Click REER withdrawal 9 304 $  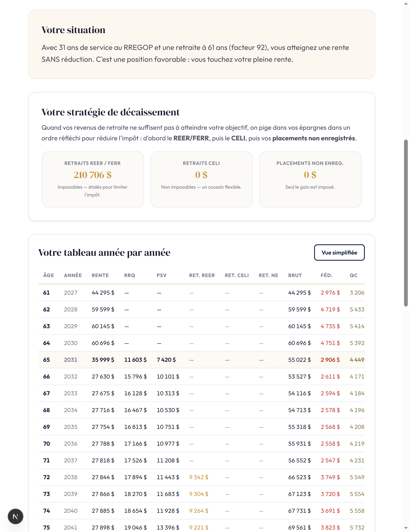point(199,494)
